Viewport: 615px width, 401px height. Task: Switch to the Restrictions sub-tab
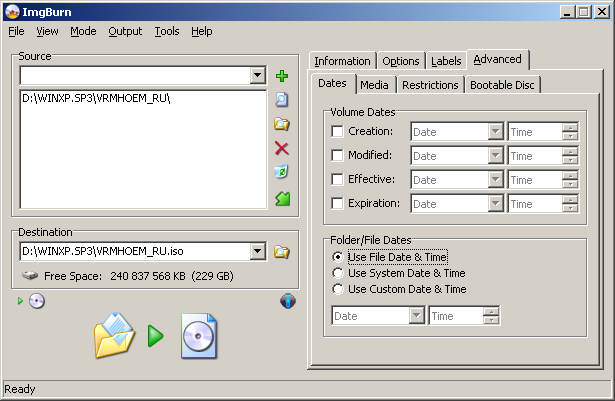pyautogui.click(x=430, y=85)
